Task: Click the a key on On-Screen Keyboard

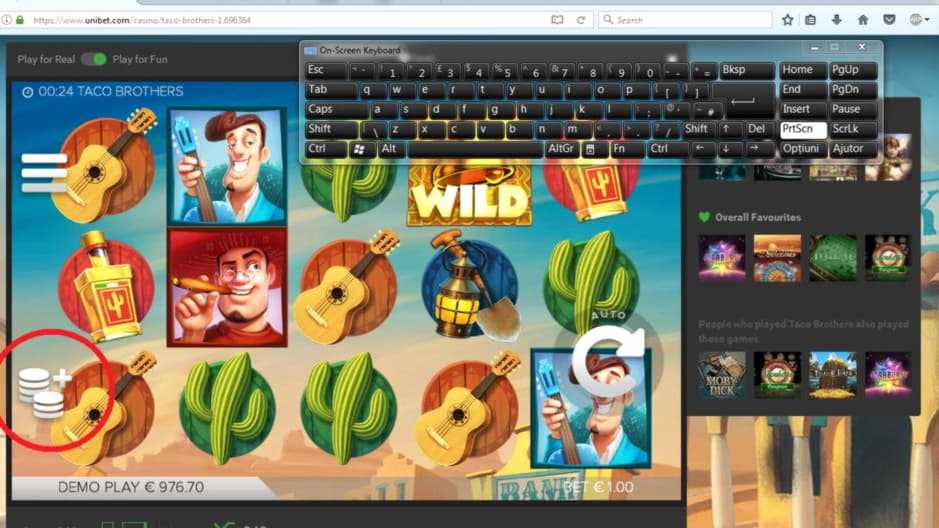Action: click(x=384, y=110)
